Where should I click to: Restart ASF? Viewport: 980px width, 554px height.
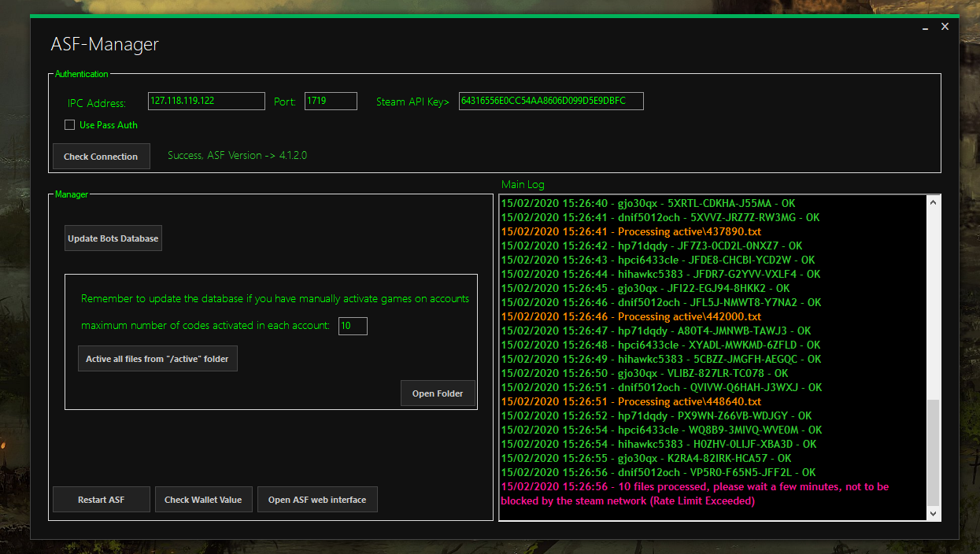click(x=102, y=500)
